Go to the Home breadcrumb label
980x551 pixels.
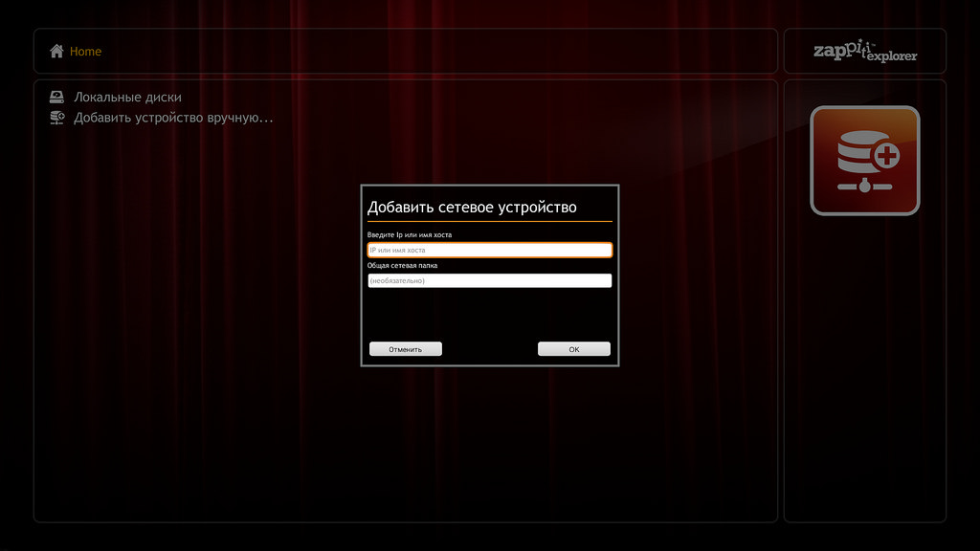tap(85, 51)
